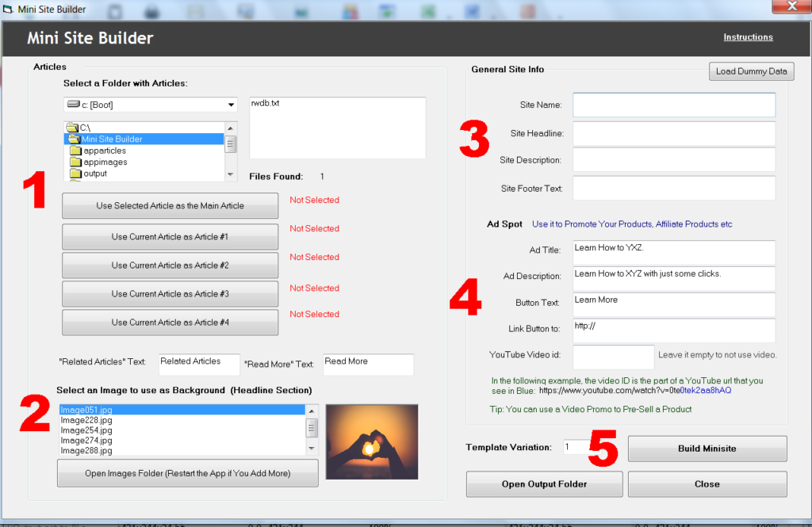Load Dummy Data into the form

pyautogui.click(x=751, y=71)
